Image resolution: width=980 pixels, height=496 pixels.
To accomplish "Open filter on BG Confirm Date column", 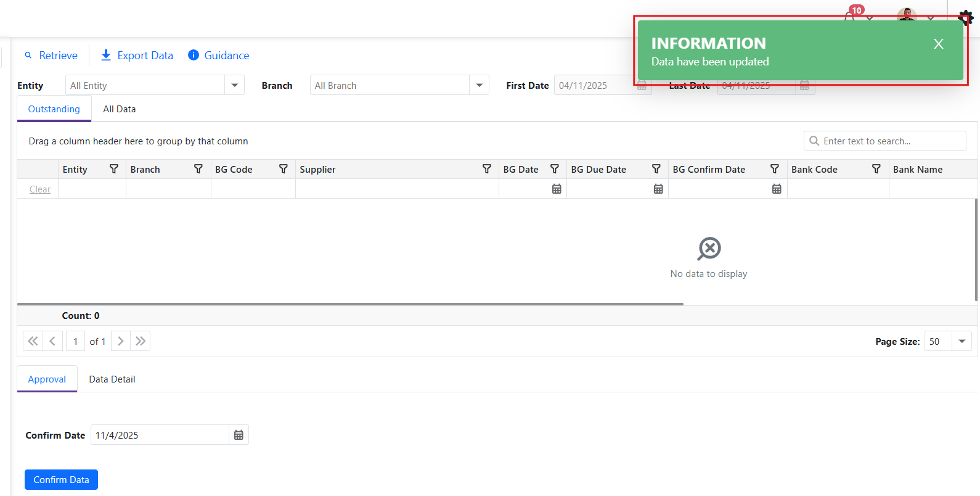I will click(775, 169).
